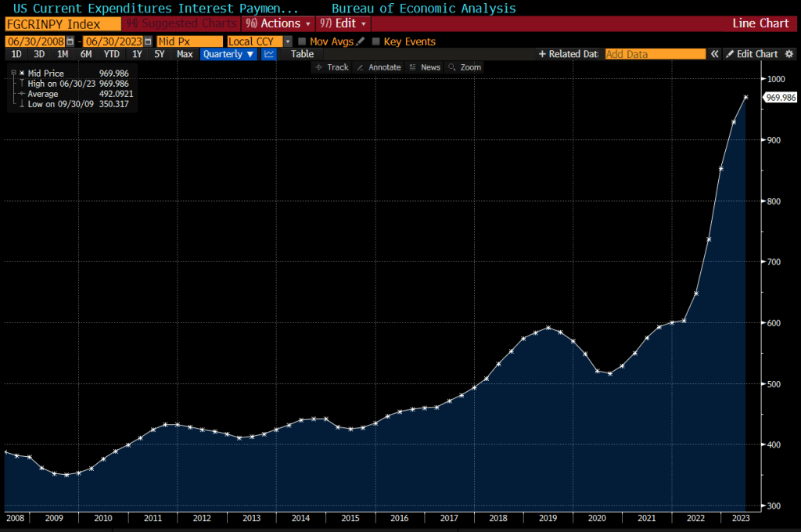This screenshot has height=532, width=801.
Task: Click the line chart type icon
Action: [x=269, y=54]
